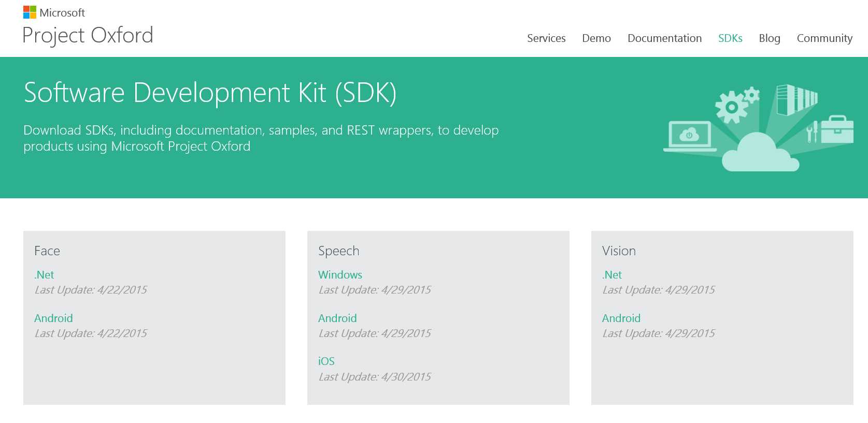Click the SDK cloud and gears banner illustration
The image size is (868, 423).
tap(758, 128)
